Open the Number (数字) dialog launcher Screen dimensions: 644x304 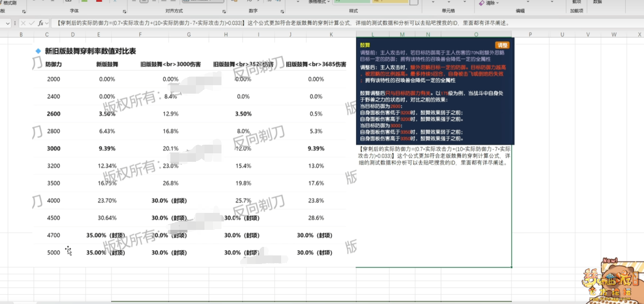(x=282, y=11)
